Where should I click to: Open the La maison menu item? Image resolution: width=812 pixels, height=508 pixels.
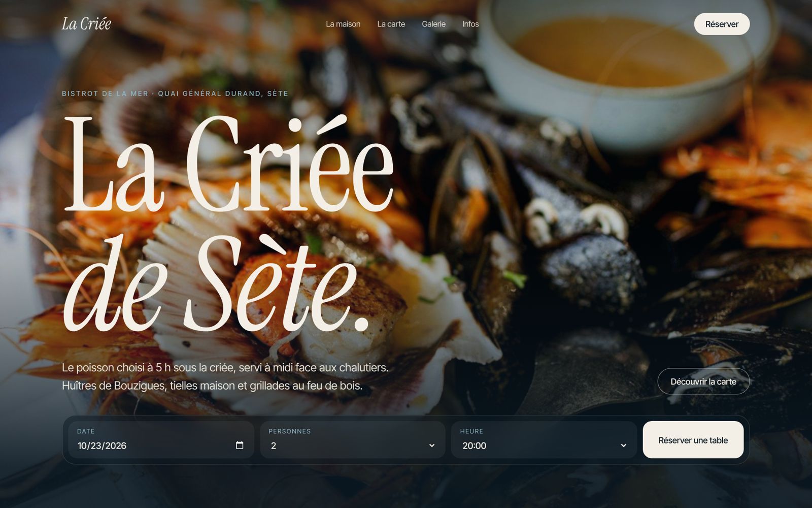point(343,24)
